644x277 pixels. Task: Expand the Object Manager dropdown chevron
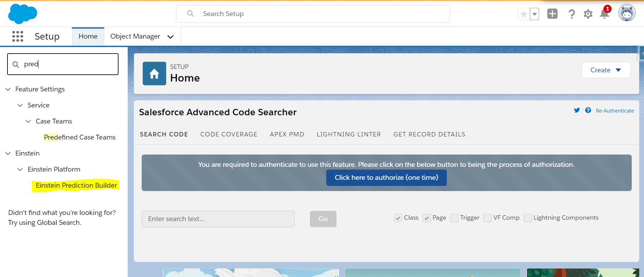[x=171, y=37]
